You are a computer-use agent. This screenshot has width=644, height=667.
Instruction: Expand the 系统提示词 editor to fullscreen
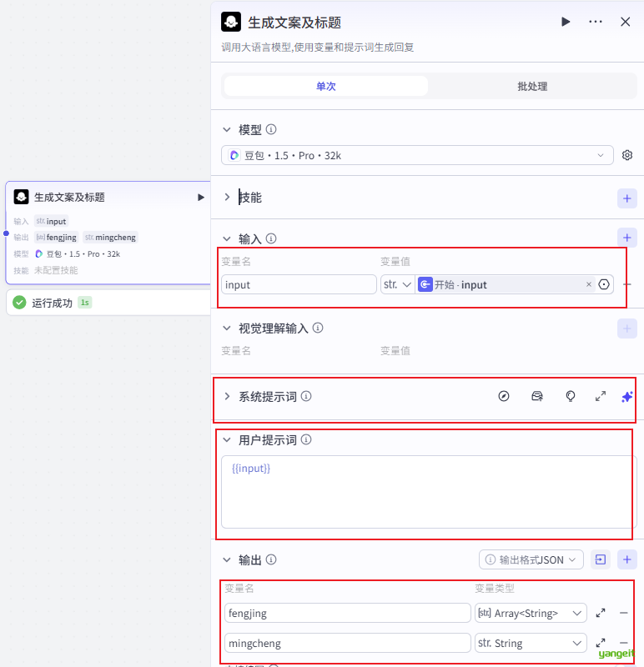point(600,397)
